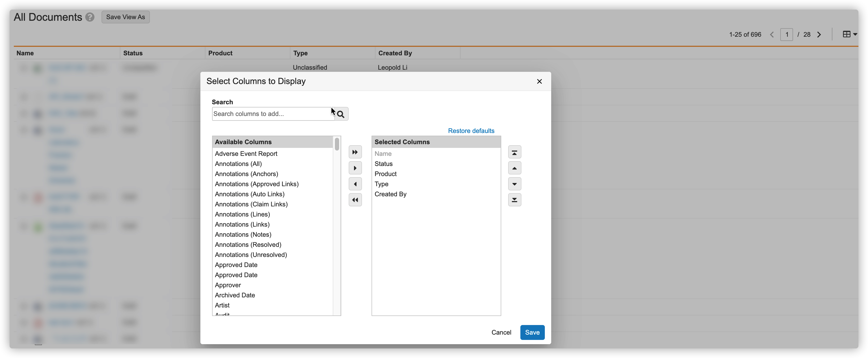
Task: Save the selected columns
Action: (532, 332)
